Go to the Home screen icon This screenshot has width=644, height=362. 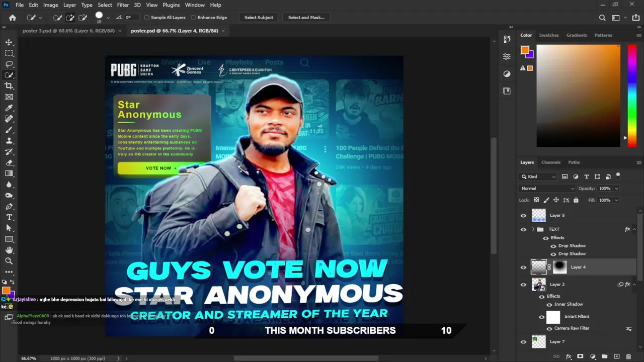(13, 18)
